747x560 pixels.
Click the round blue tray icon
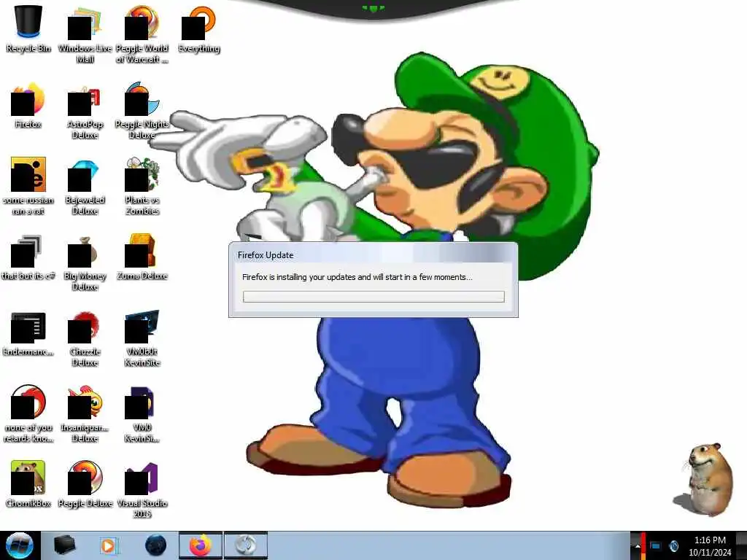[673, 546]
